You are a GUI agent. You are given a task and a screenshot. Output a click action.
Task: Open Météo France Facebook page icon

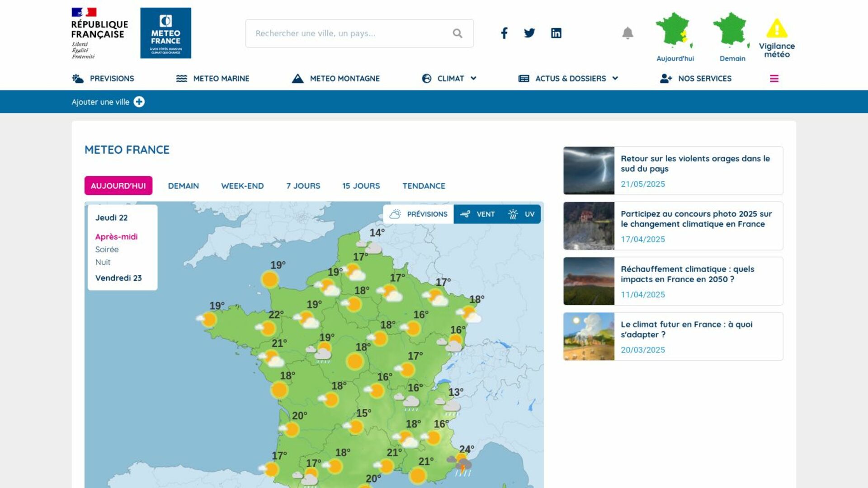click(504, 33)
